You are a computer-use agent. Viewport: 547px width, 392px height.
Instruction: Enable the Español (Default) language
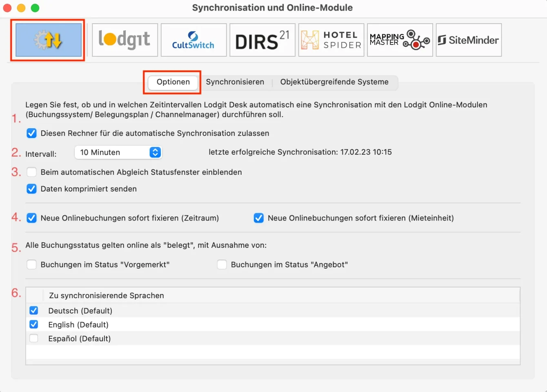tap(34, 339)
